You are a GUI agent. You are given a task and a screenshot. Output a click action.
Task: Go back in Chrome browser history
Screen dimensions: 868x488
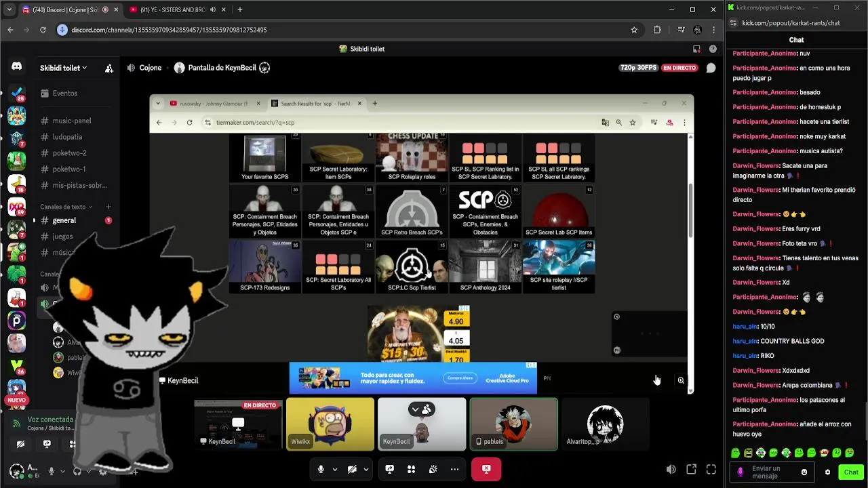pos(10,30)
